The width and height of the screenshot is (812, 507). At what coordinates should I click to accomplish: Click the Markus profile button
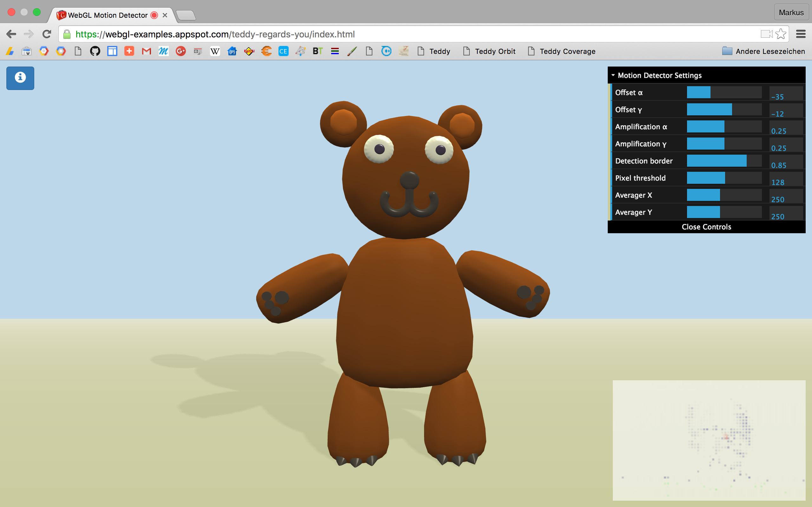coord(791,13)
